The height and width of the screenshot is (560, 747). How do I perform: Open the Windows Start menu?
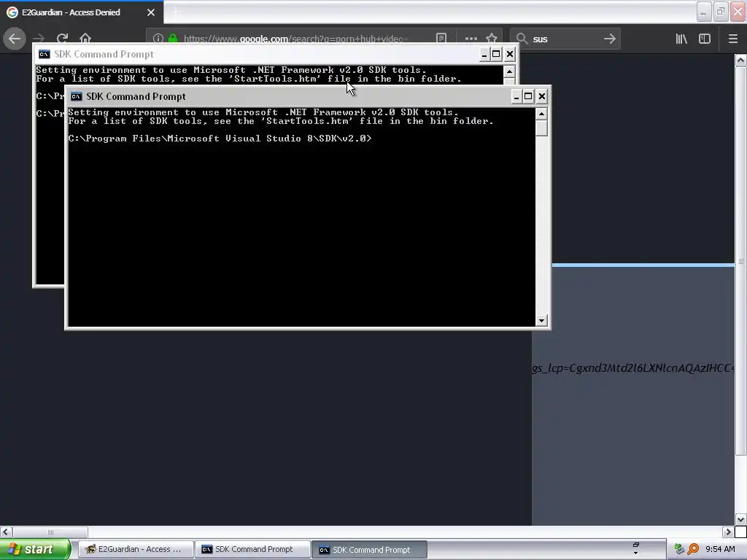[x=35, y=549]
